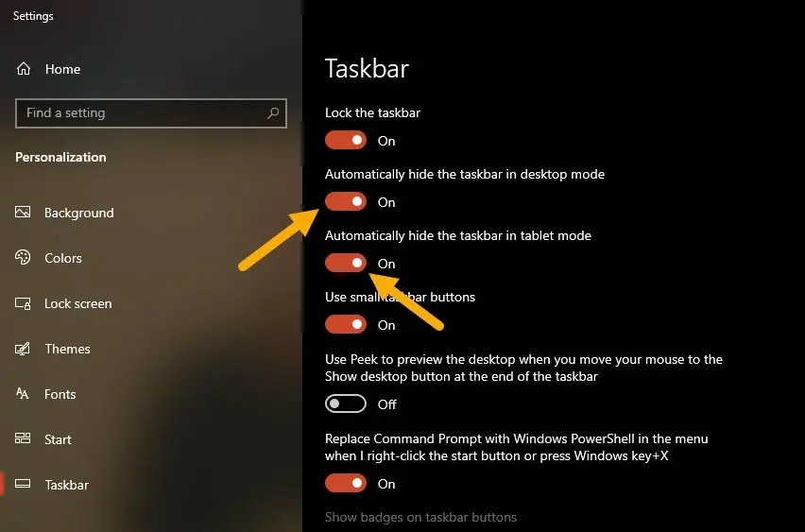Click the Home house icon
The image size is (805, 532).
click(24, 69)
